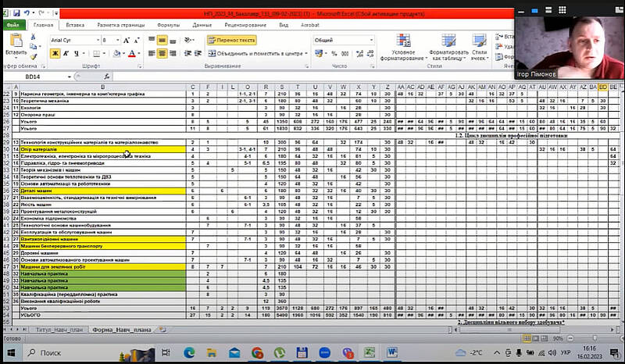
Task: Increase font size with large A icon
Action: click(x=127, y=41)
